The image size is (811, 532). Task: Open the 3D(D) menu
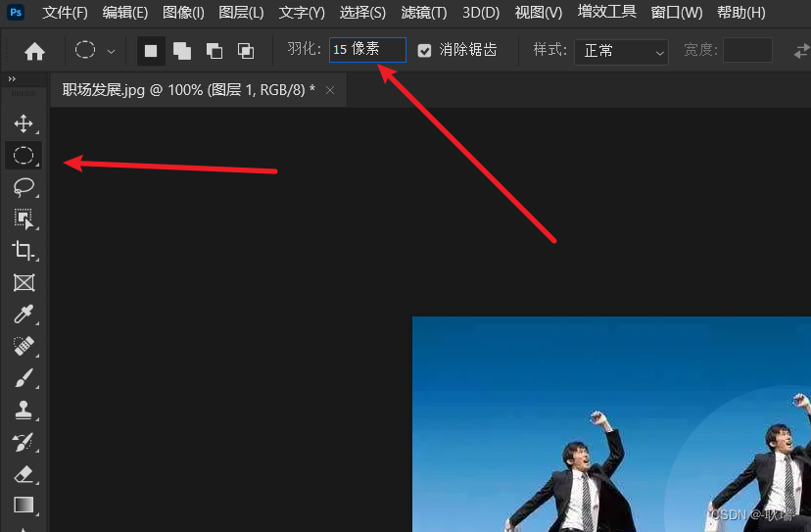tap(481, 13)
